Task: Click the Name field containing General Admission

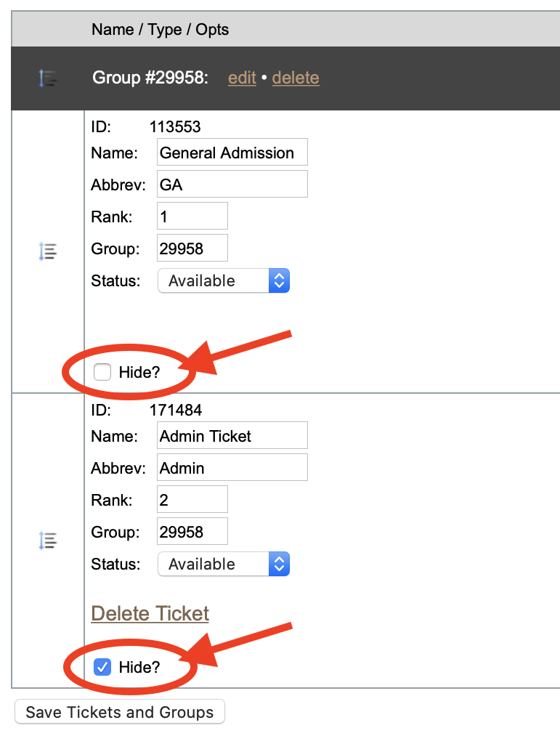Action: pyautogui.click(x=232, y=152)
